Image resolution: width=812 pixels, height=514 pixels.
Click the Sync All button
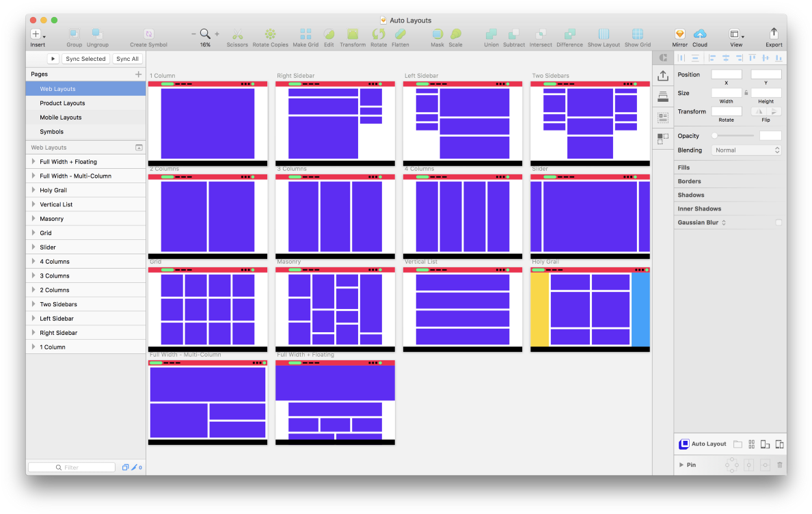127,59
